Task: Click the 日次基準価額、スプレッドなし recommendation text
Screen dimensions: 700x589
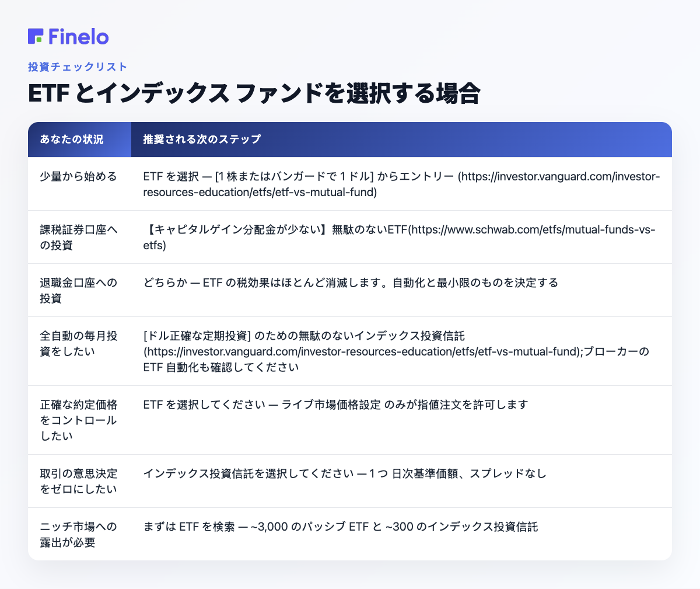Action: tap(470, 473)
